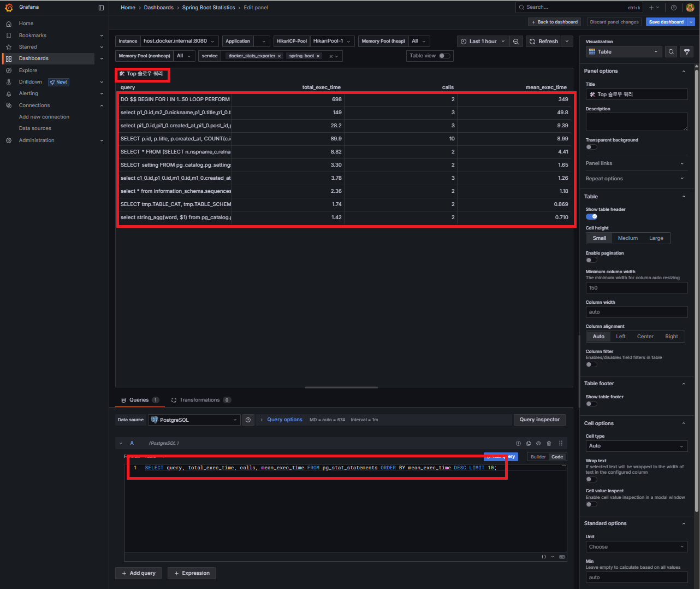The height and width of the screenshot is (589, 700).
Task: Remove spring-boot from service filter
Action: pos(318,56)
